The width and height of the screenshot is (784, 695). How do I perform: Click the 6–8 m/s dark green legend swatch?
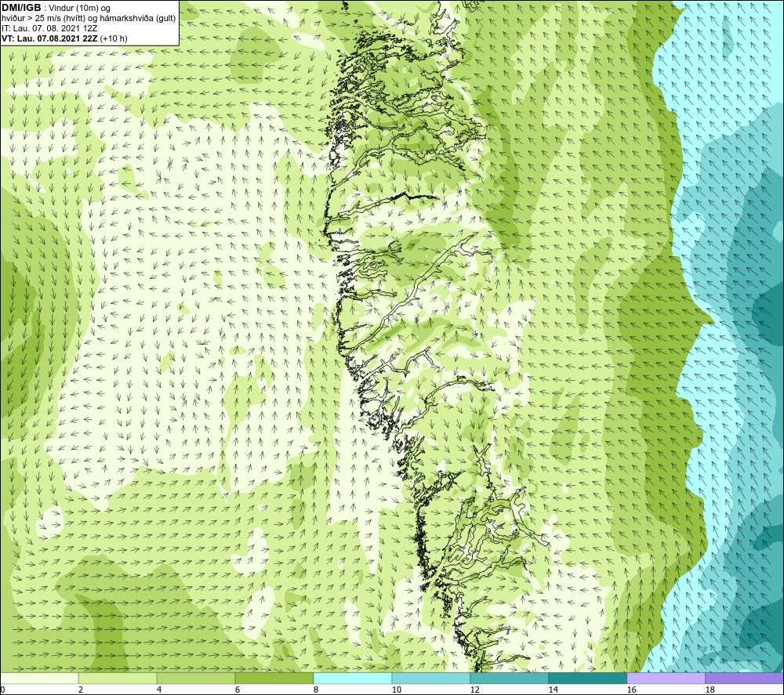[x=274, y=678]
